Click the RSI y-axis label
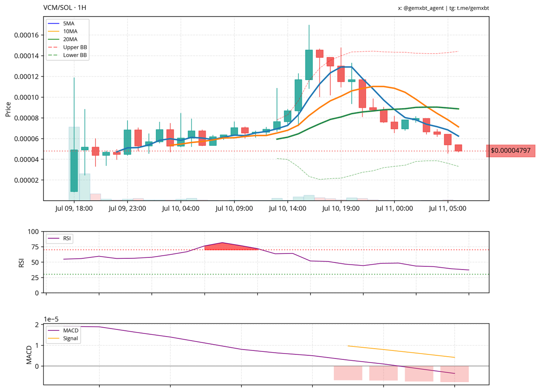This screenshot has width=537, height=392. [21, 262]
